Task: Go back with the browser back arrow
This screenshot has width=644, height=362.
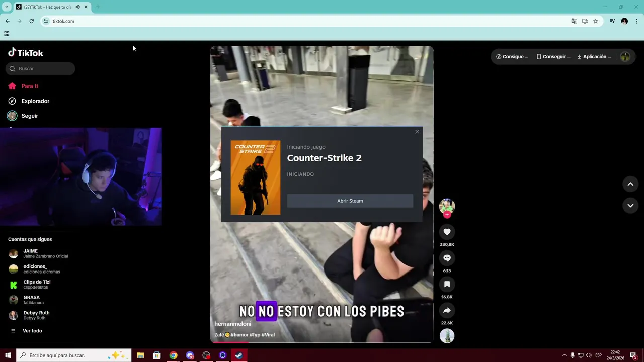Action: pos(7,21)
